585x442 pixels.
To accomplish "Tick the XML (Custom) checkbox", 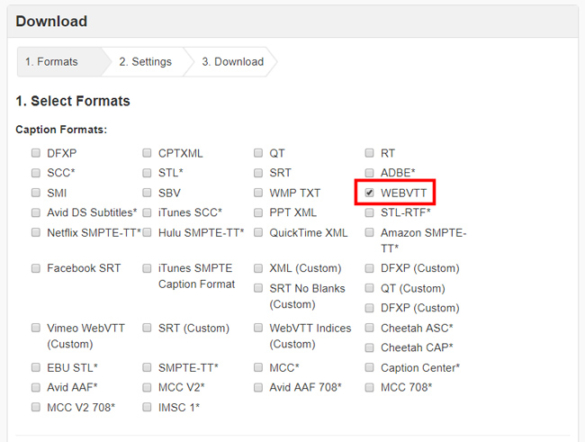I will 258,268.
